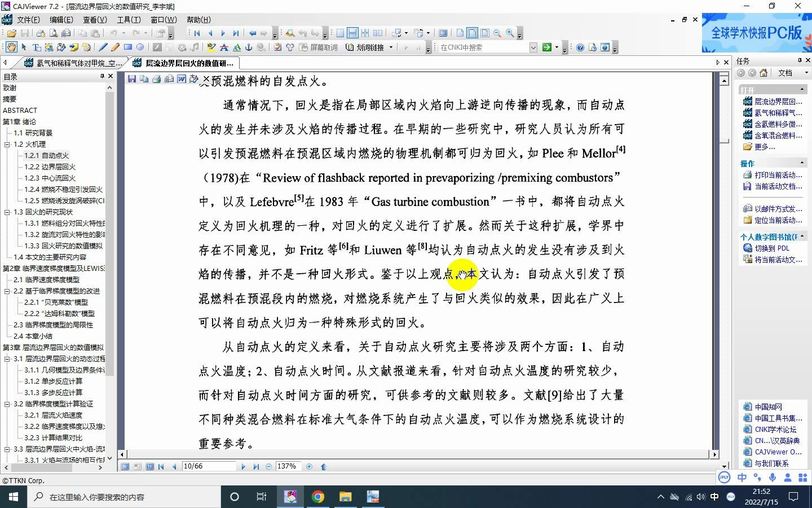Screen dimensions: 812x508
Task: Click Chrome icon in Windows taskbar
Action: coord(318,497)
